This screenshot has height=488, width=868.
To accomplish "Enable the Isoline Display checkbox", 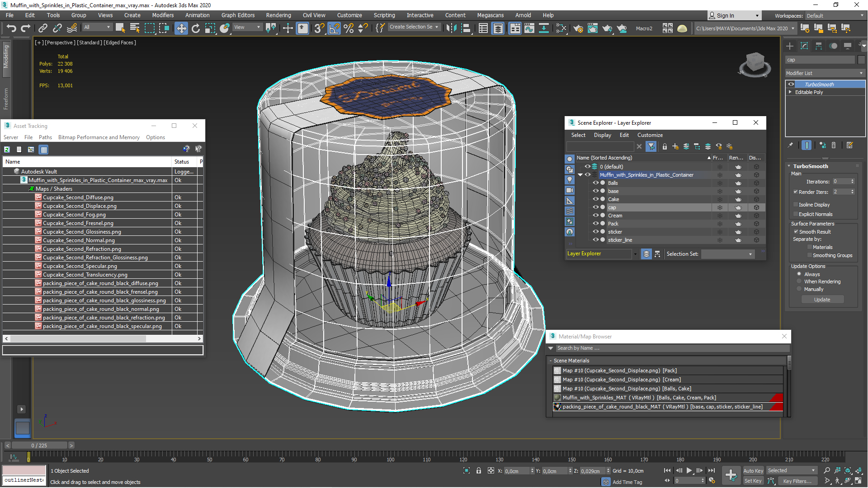I will 796,205.
